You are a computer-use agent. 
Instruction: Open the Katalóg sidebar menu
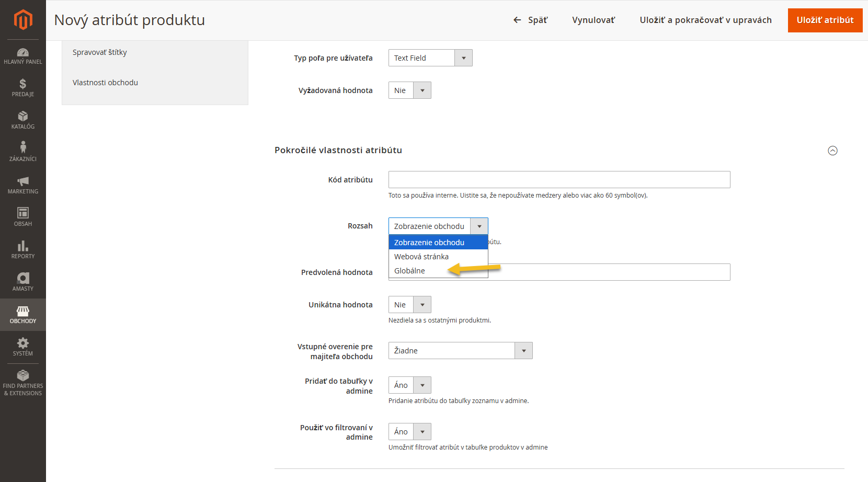pos(23,120)
